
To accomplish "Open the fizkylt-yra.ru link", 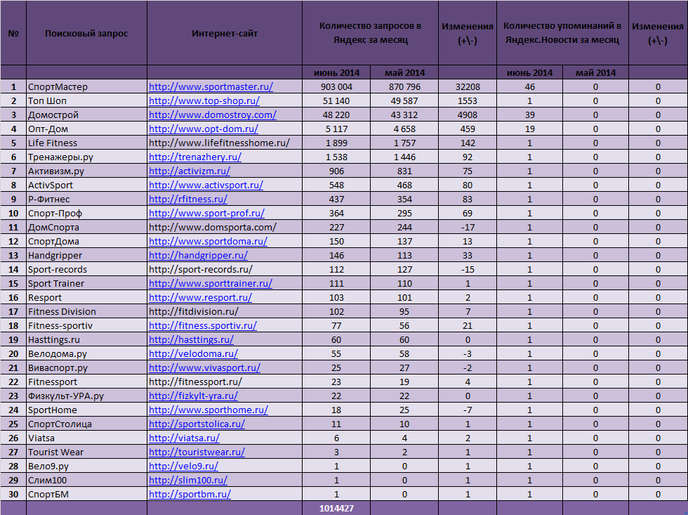I will [193, 396].
